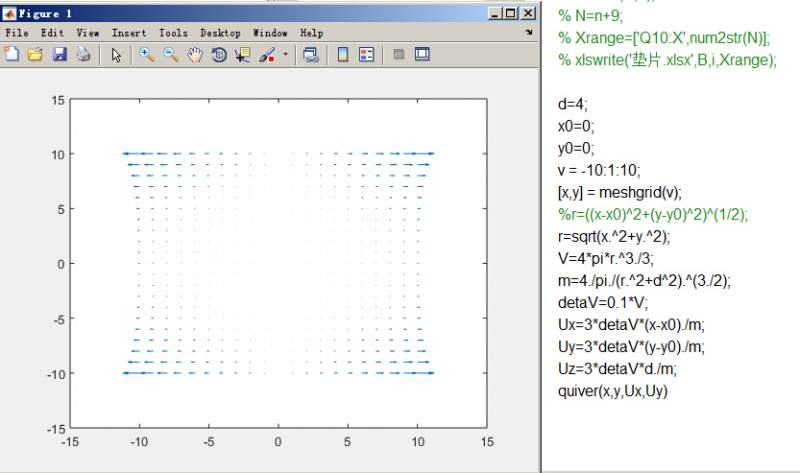Click the line 'V=4*pi*r.^3./3;'
Image resolution: width=800 pixels, height=473 pixels.
606,258
